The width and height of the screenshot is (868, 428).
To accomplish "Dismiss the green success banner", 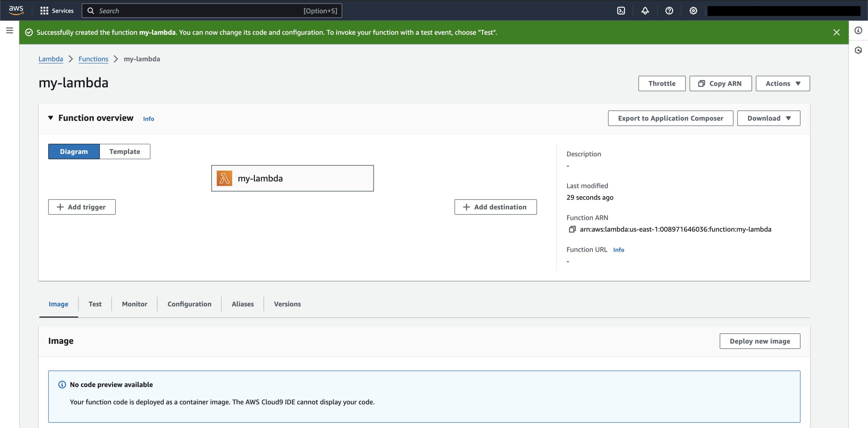I will click(x=836, y=32).
